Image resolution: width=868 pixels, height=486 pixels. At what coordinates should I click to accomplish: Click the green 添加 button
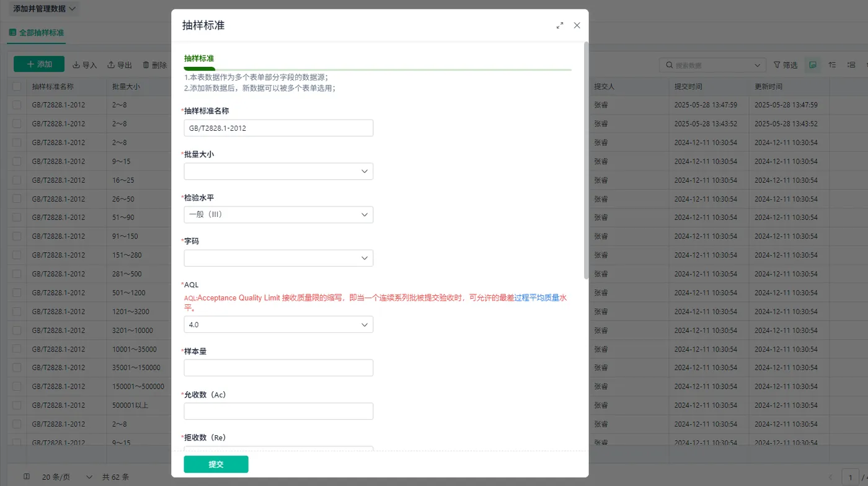39,64
